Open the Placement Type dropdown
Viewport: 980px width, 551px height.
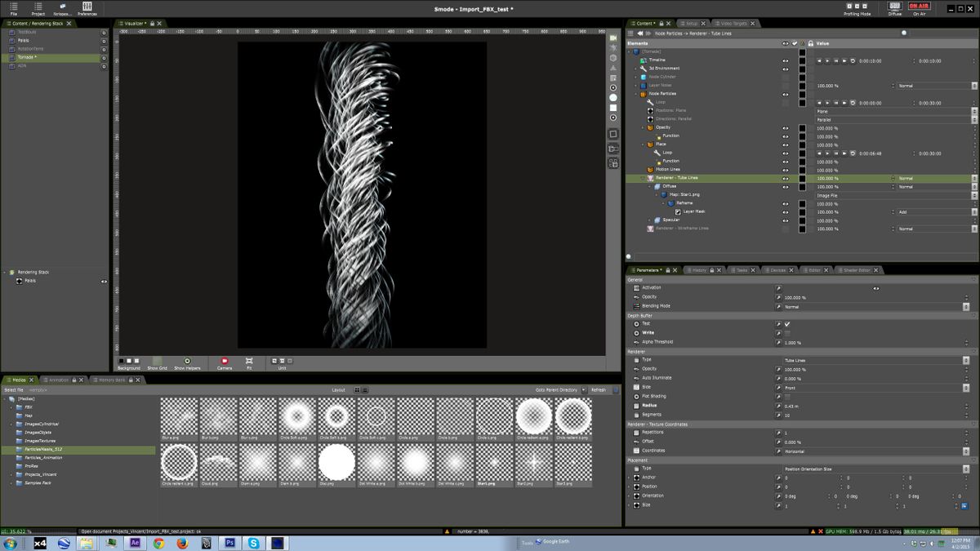[x=876, y=469]
